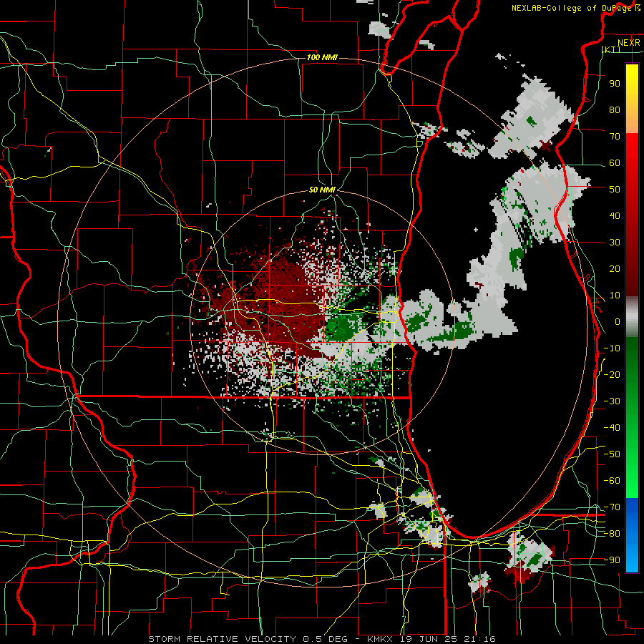Click the -80 value on velocity scale

pyautogui.click(x=612, y=534)
